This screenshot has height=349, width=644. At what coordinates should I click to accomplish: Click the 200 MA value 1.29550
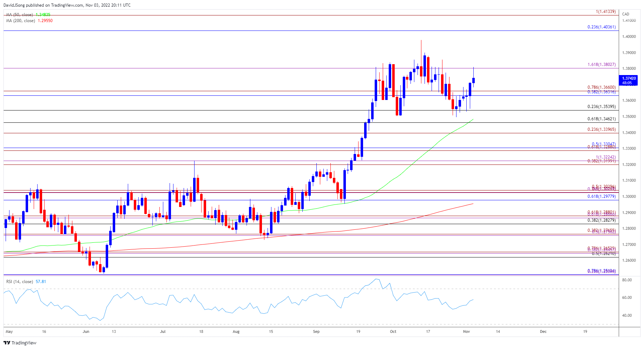45,21
